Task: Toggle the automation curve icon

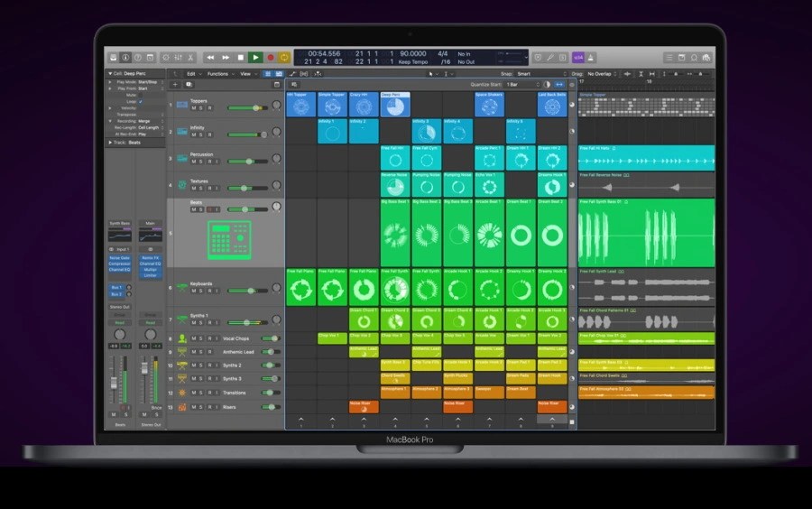Action: [x=292, y=74]
